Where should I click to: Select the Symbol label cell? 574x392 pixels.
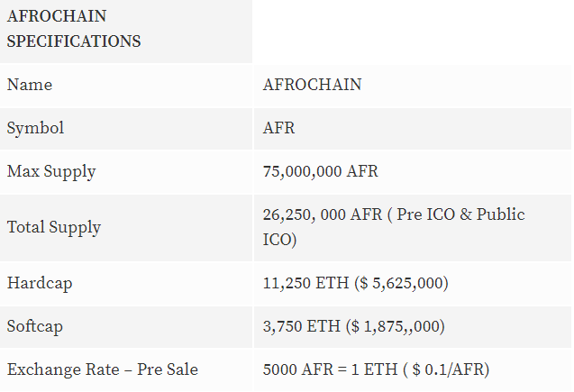click(x=126, y=129)
